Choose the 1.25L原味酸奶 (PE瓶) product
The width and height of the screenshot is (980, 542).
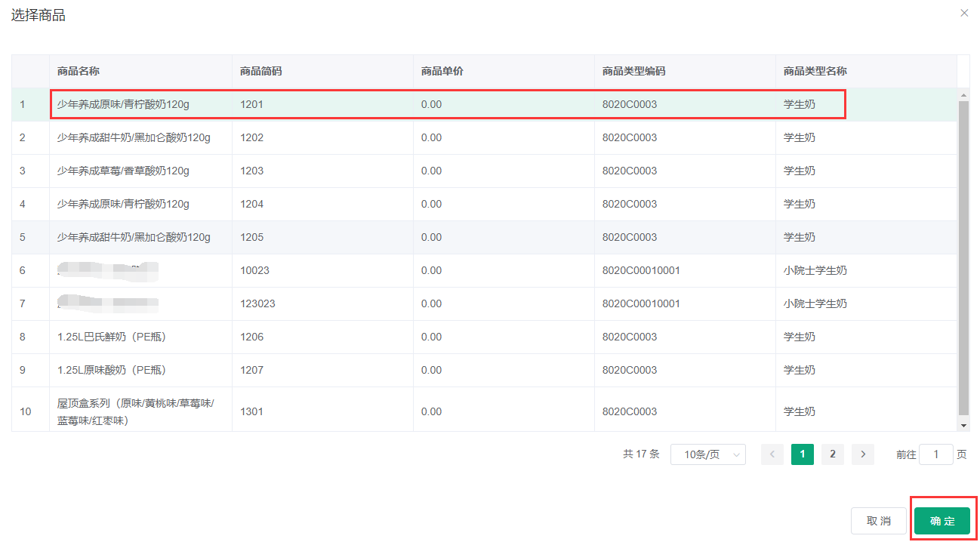111,370
